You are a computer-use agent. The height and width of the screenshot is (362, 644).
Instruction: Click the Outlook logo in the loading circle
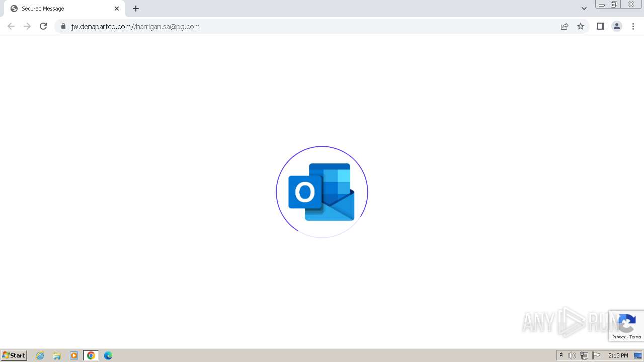click(x=321, y=192)
